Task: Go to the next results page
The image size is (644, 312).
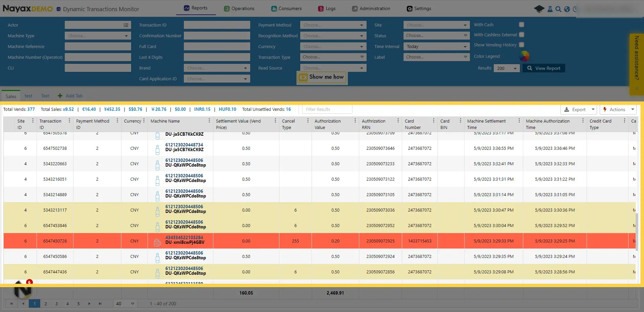Action: point(89,304)
